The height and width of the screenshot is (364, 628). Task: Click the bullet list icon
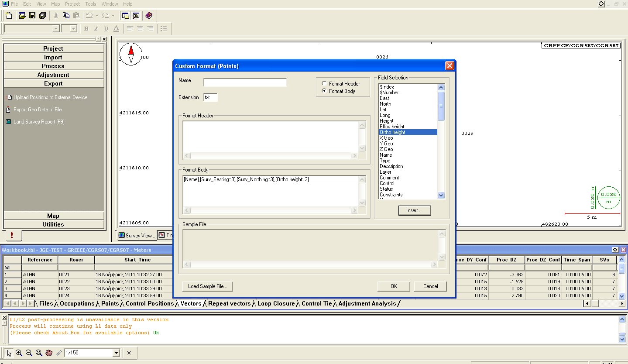[x=164, y=29]
